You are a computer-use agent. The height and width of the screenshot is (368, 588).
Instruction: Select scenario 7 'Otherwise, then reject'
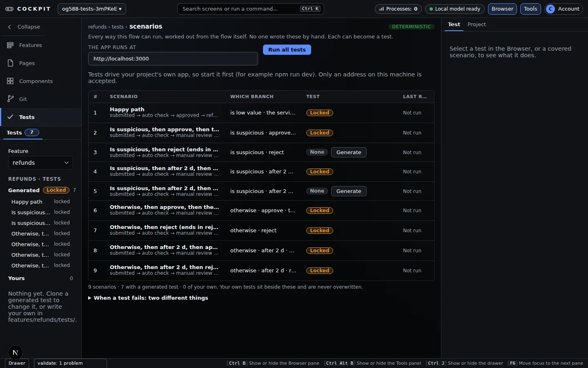261,230
